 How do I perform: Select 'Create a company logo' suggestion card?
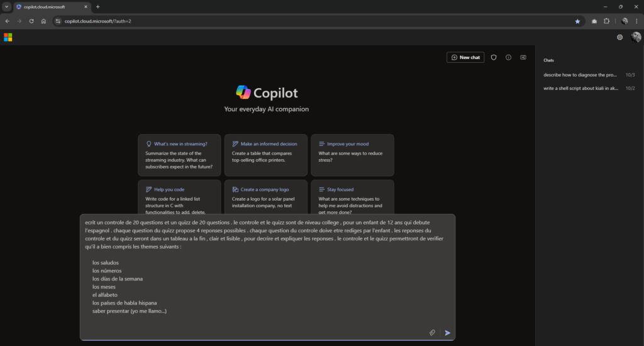click(x=266, y=198)
